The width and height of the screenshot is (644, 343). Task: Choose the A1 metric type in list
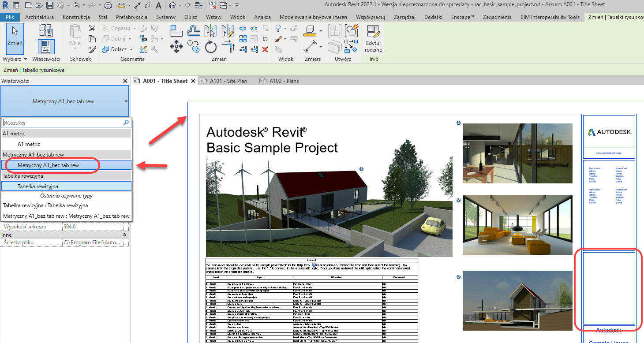[x=29, y=144]
